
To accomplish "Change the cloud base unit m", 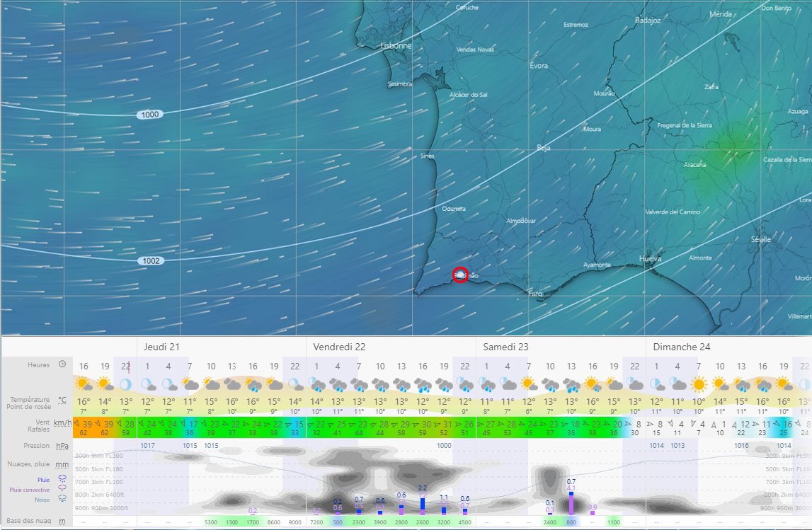I will [x=62, y=522].
